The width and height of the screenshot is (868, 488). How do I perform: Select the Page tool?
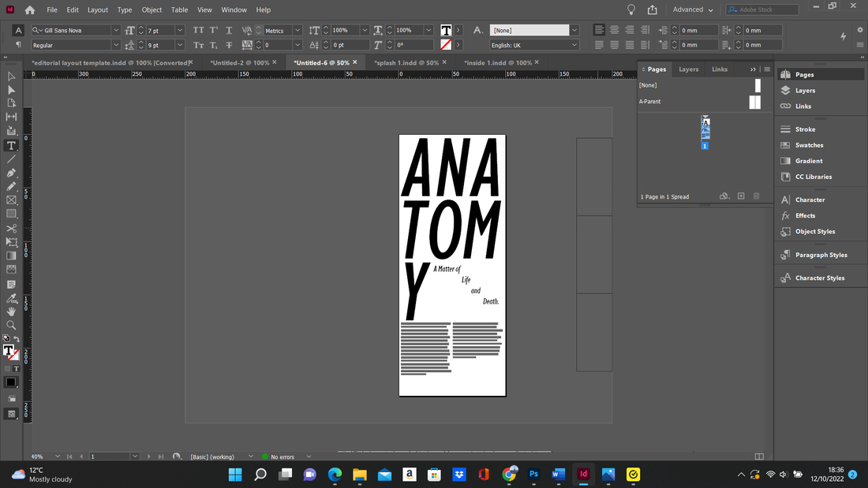pos(11,103)
